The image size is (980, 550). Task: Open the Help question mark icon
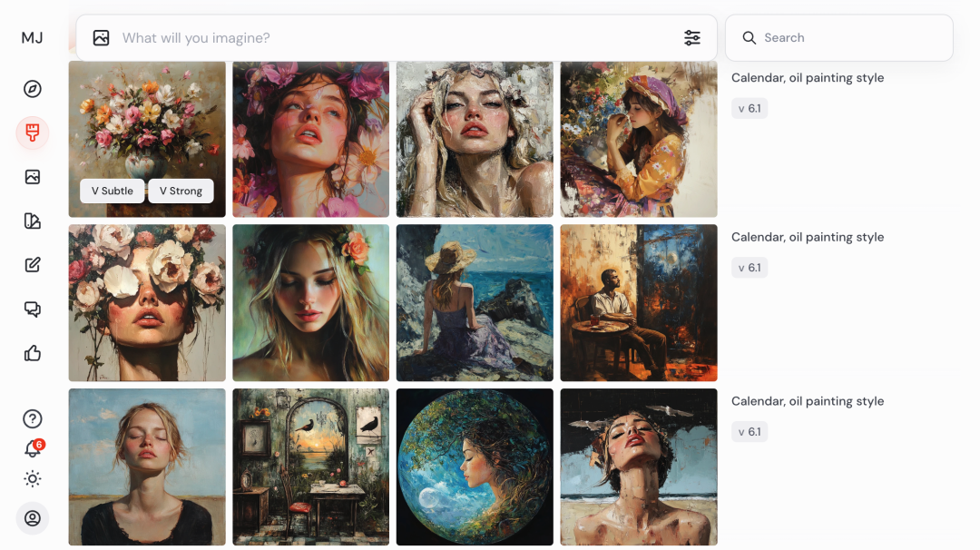[x=33, y=418]
